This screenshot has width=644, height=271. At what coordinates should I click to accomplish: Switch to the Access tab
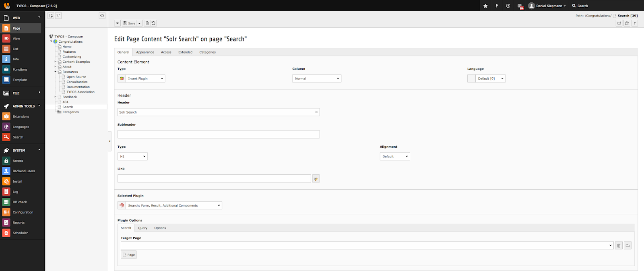point(166,52)
